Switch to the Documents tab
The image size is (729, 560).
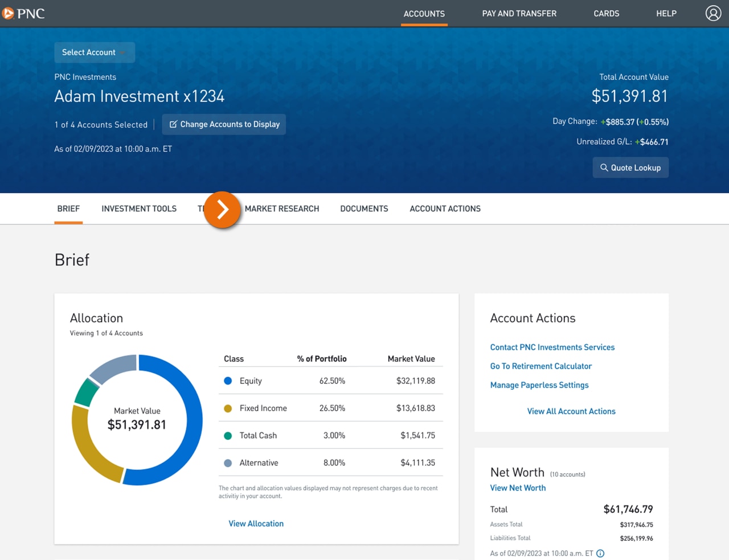click(x=364, y=209)
